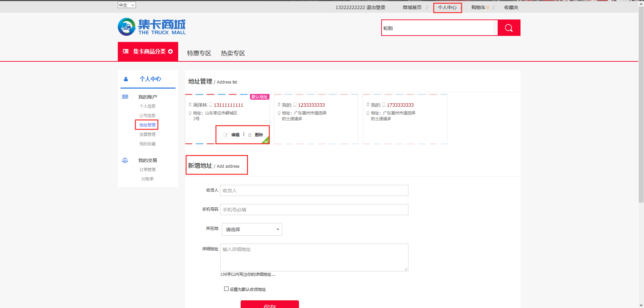Click the 我的账户 card icon in sidebar
This screenshot has height=308, width=644.
(x=125, y=97)
